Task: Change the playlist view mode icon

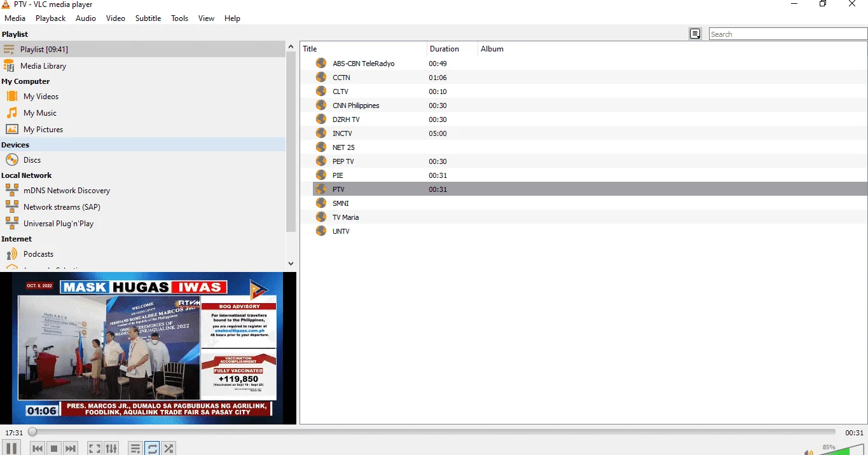Action: point(696,34)
